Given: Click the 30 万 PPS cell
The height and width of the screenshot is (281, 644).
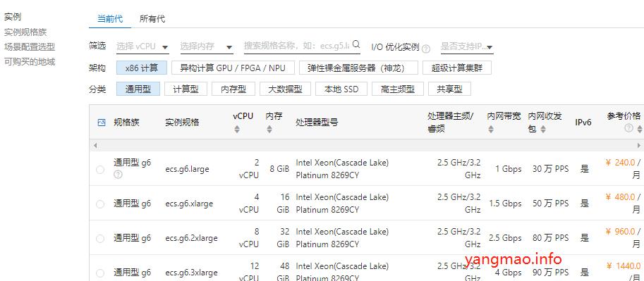Looking at the screenshot, I should (x=551, y=169).
